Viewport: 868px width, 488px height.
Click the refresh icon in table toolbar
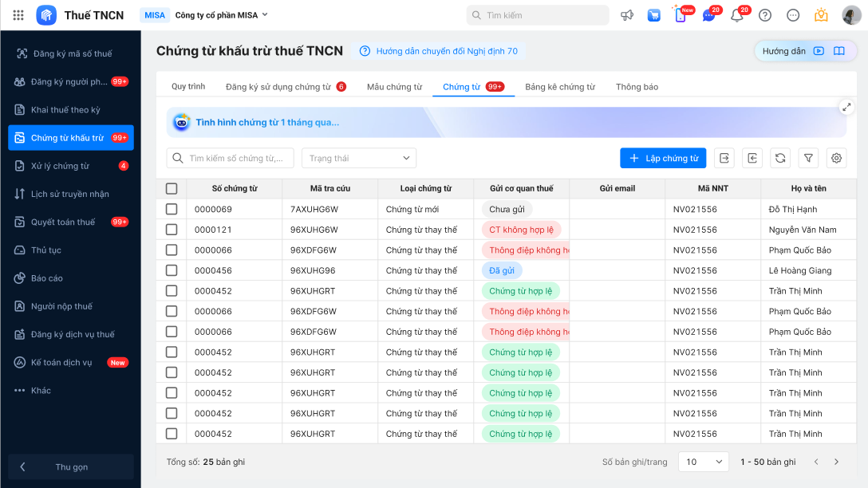click(x=780, y=158)
